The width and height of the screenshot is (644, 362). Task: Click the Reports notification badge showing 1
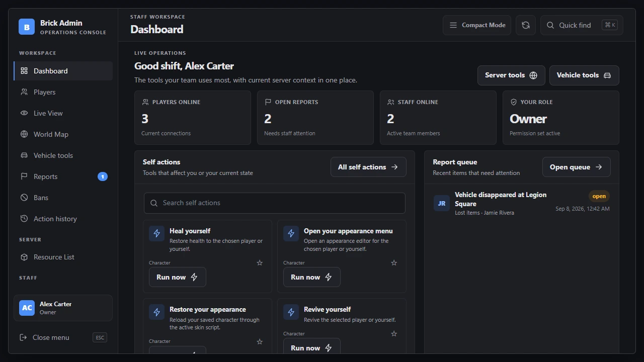point(103,176)
